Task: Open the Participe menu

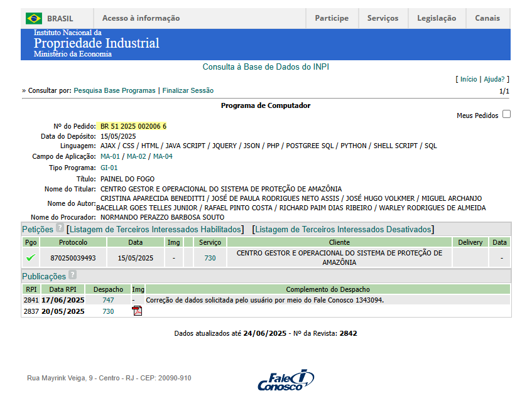Action: 332,18
